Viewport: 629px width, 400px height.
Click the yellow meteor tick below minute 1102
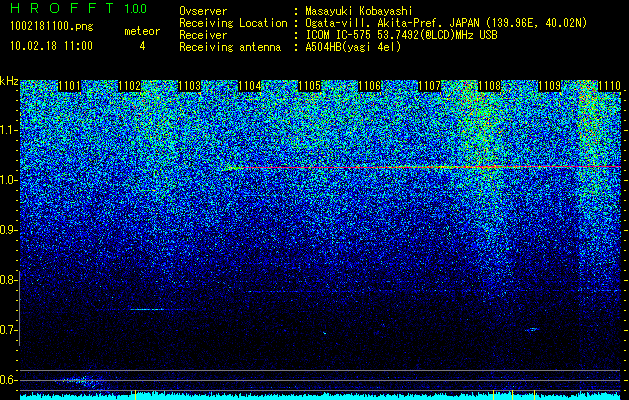136,395
